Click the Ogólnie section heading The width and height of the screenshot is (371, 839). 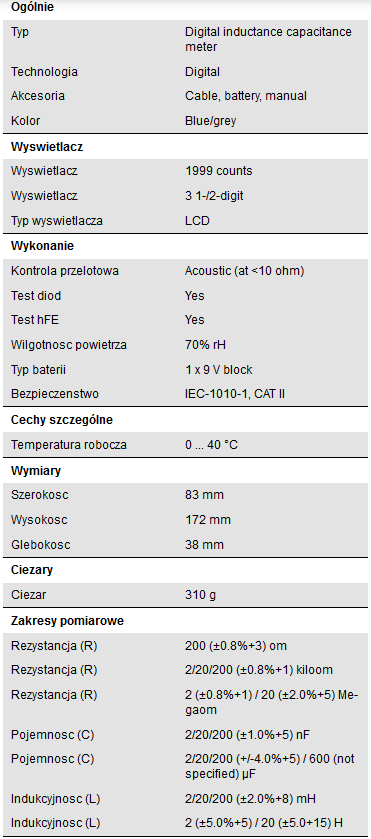[32, 8]
